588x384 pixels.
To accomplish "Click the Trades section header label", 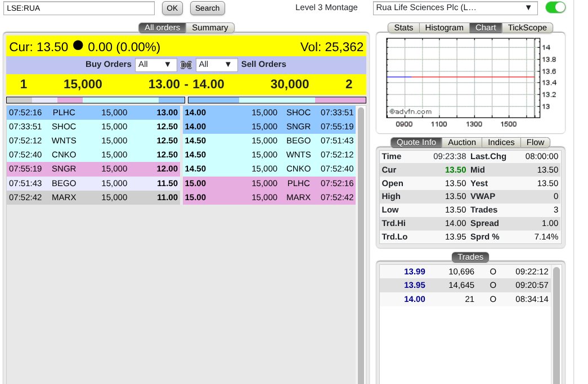I will pos(470,257).
